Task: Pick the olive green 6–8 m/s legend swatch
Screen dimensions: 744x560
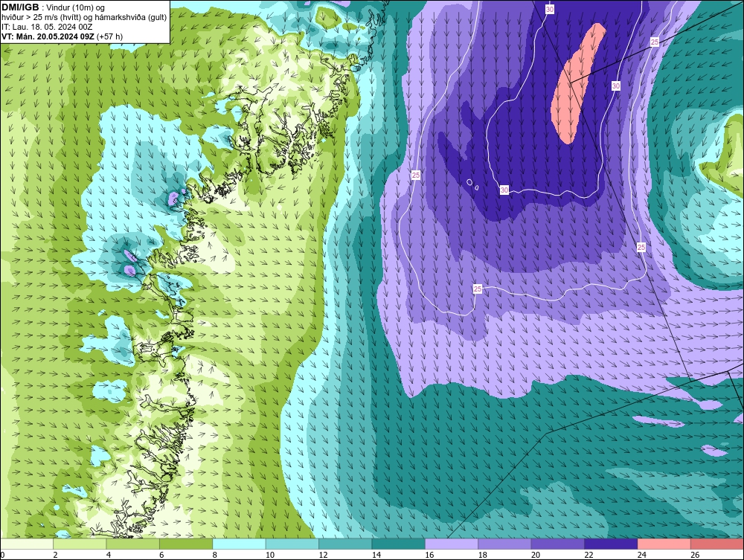Action: (x=186, y=544)
